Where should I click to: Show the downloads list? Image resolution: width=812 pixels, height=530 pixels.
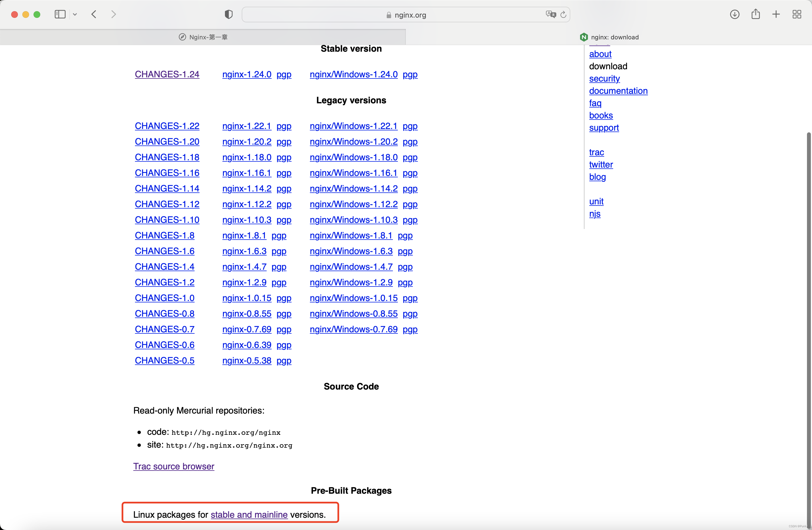click(735, 14)
